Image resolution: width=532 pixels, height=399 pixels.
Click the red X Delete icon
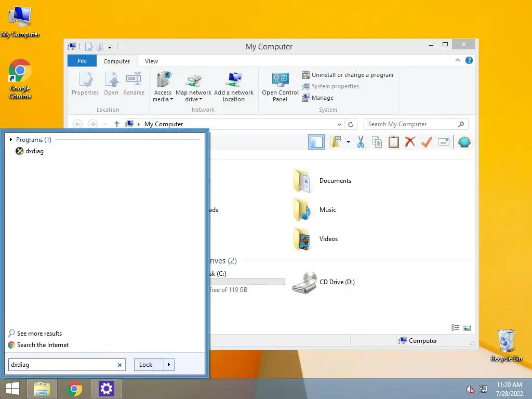click(410, 141)
